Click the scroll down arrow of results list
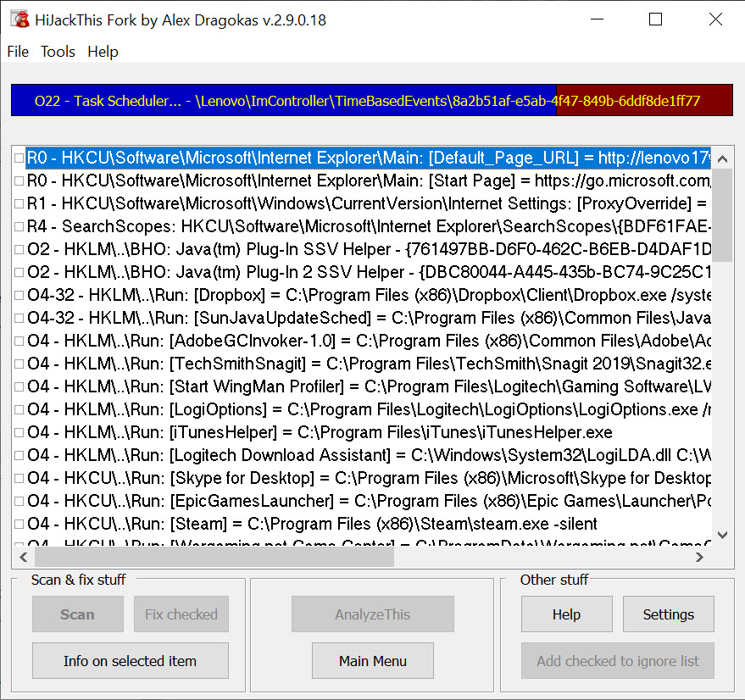Viewport: 745px width, 700px height. 723,535
